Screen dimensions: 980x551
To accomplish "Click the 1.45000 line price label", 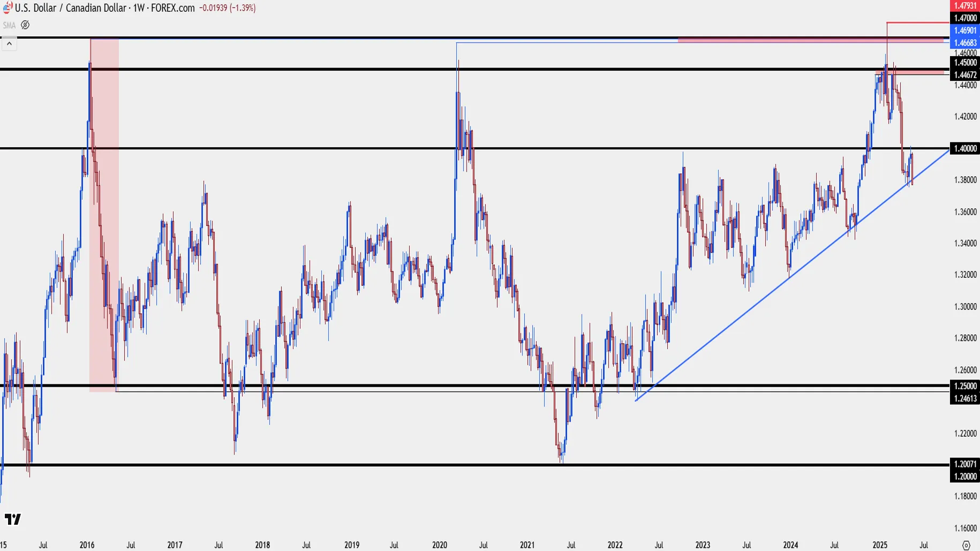I will pos(965,63).
